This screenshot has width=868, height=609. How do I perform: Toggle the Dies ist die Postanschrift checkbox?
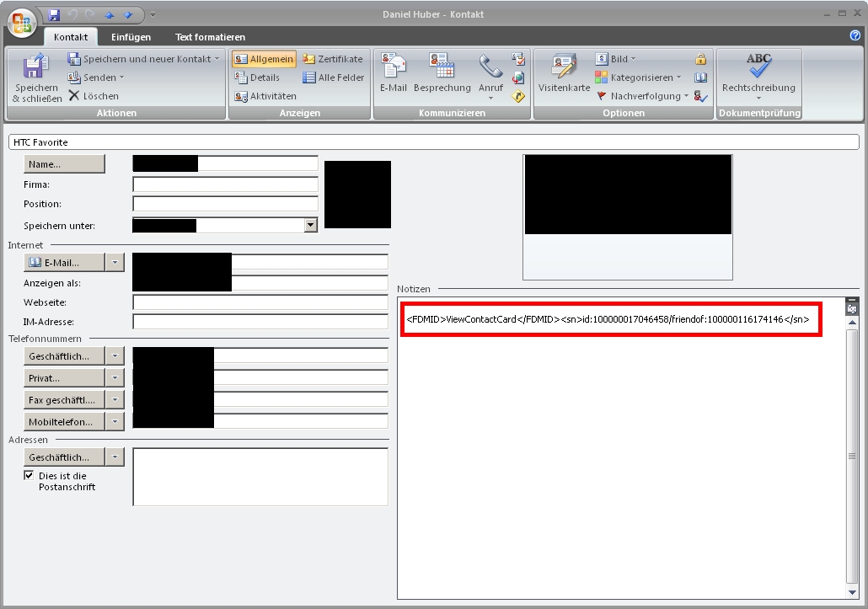(x=29, y=476)
